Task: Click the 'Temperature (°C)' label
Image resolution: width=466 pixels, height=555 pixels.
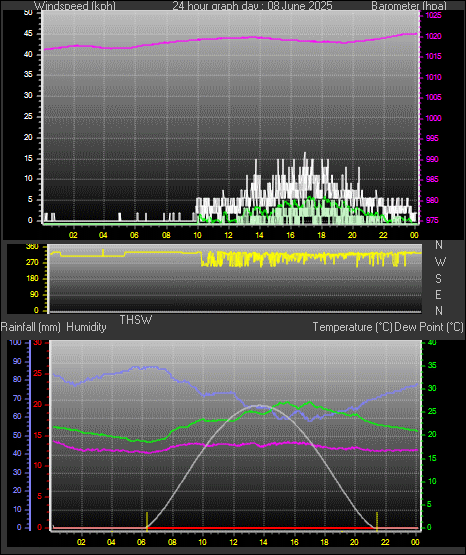Action: [352, 327]
